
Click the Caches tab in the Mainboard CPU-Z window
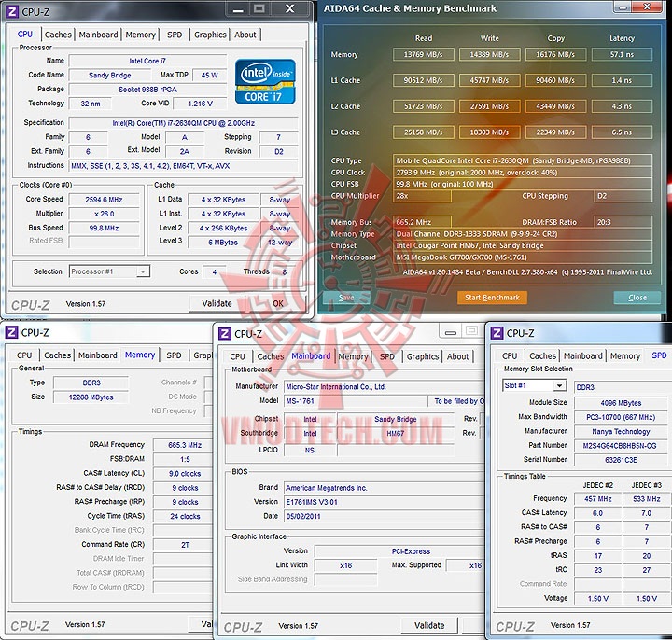271,356
